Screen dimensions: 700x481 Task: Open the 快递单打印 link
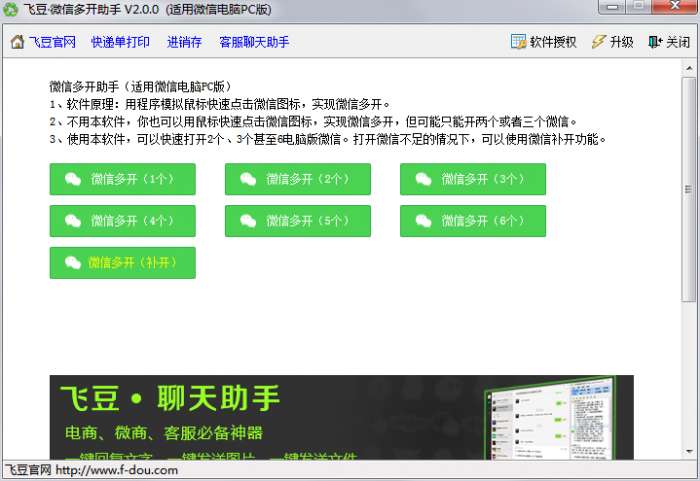pos(120,42)
